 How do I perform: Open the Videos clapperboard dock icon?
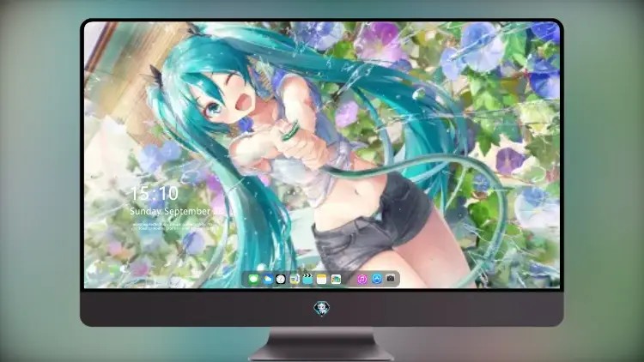(x=308, y=280)
